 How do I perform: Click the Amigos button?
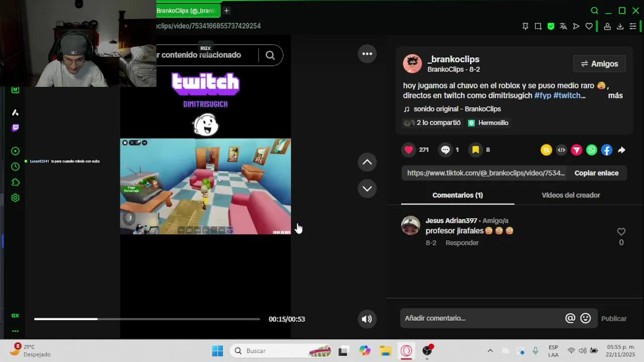[x=599, y=64]
